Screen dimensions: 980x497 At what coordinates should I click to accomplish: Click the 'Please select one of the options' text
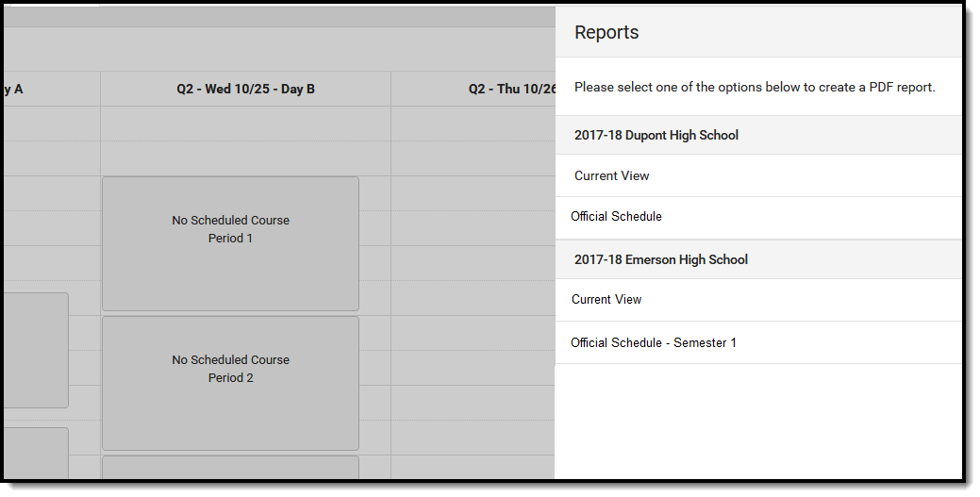755,87
